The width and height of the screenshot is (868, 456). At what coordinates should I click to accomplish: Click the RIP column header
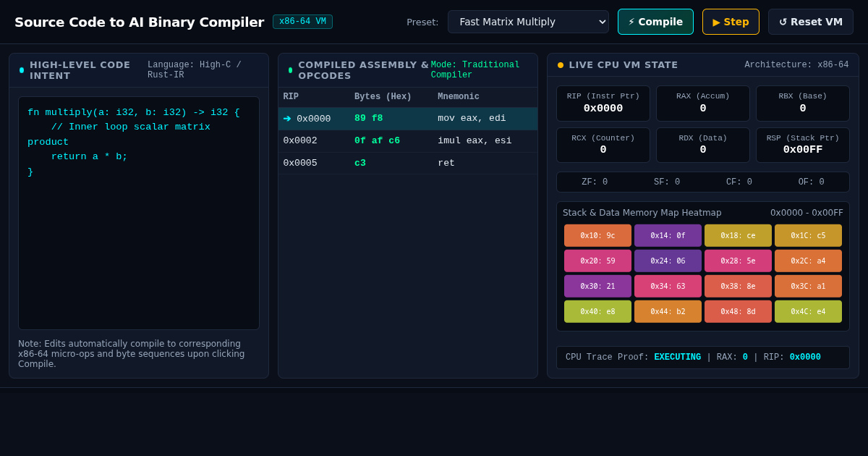pos(291,97)
